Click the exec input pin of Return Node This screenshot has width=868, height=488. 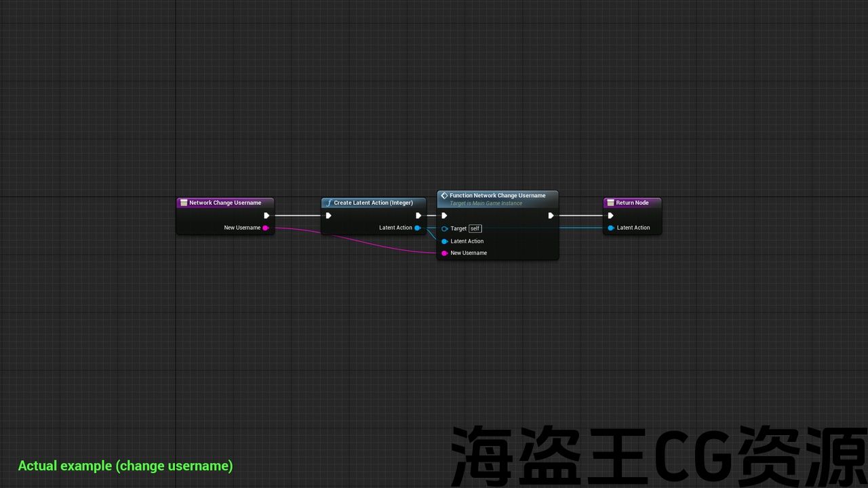point(610,216)
